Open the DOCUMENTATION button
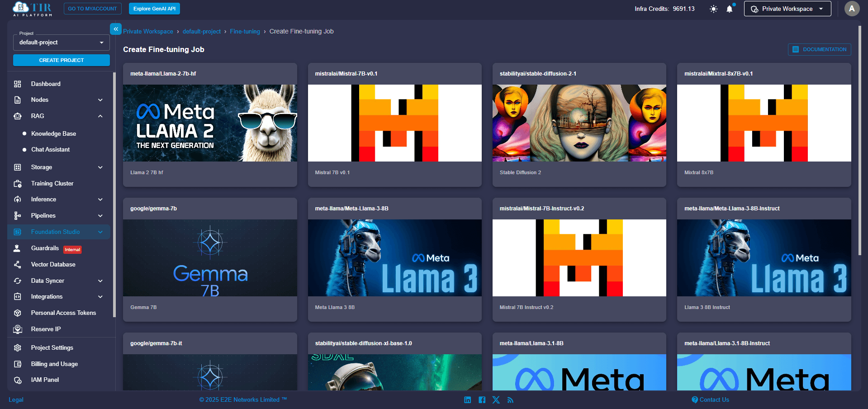The image size is (868, 409). coord(819,49)
